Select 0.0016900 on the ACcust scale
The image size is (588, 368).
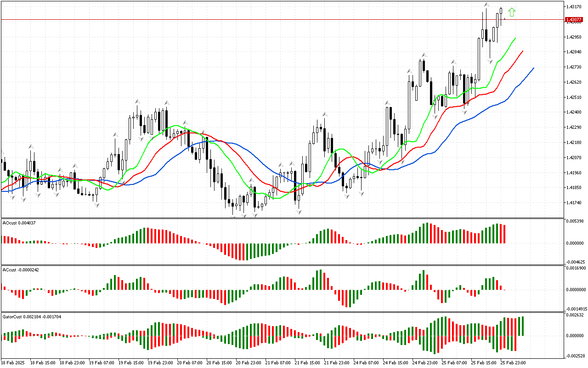point(576,268)
